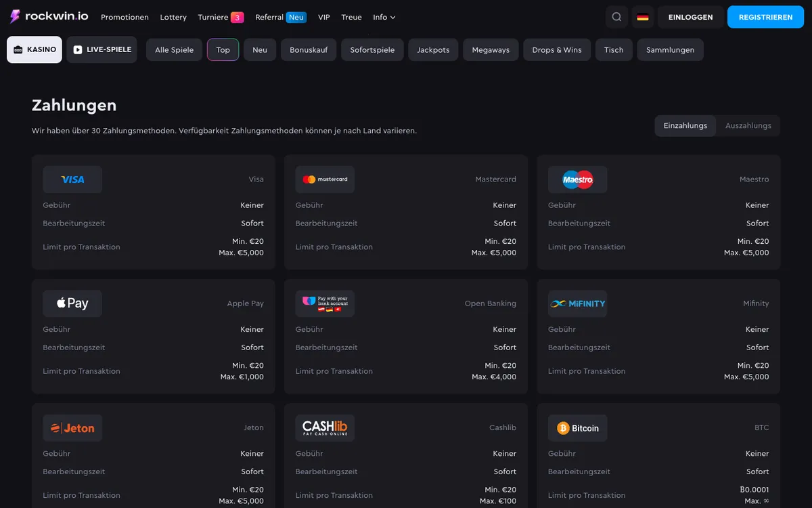Click the Open Banking logo
Image resolution: width=812 pixels, height=508 pixels.
pyautogui.click(x=325, y=303)
